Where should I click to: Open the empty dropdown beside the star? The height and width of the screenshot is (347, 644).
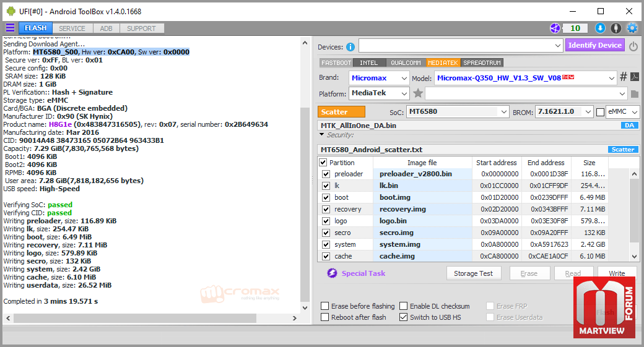[526, 93]
